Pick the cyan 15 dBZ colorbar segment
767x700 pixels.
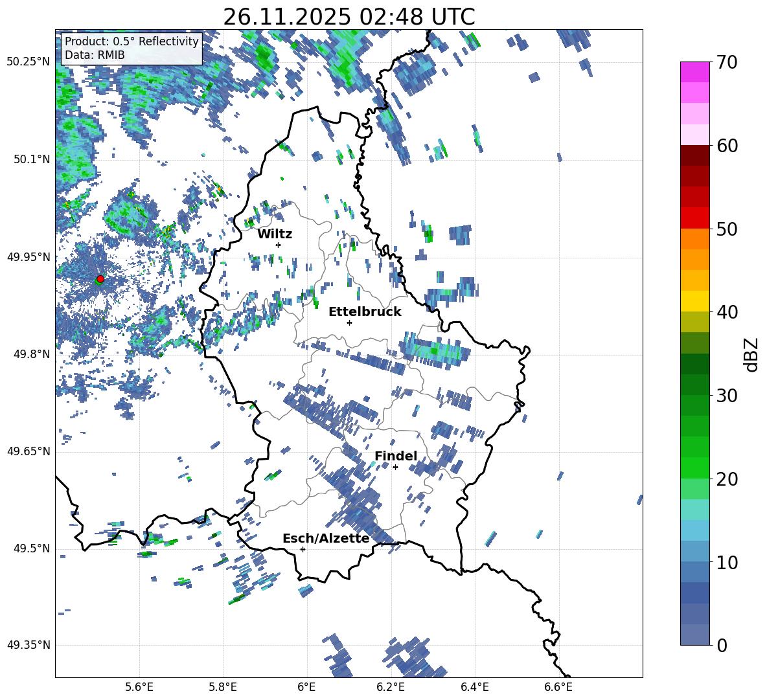pyautogui.click(x=694, y=510)
